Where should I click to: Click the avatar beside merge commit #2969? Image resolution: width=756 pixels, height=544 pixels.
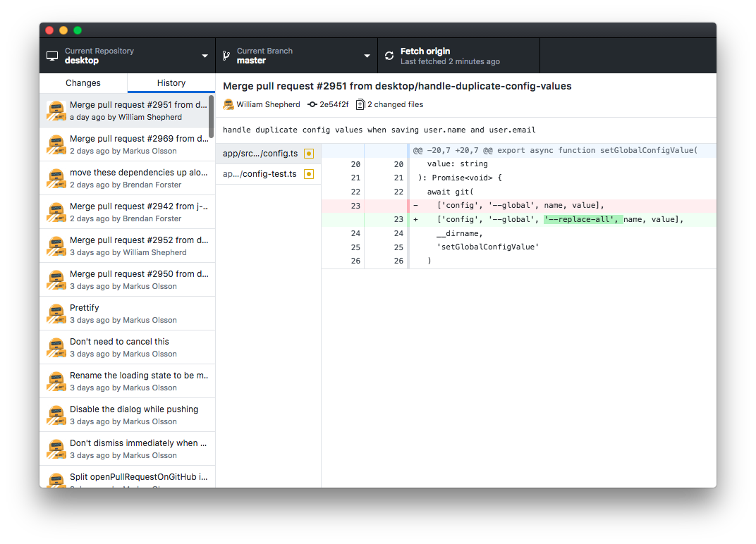point(56,144)
